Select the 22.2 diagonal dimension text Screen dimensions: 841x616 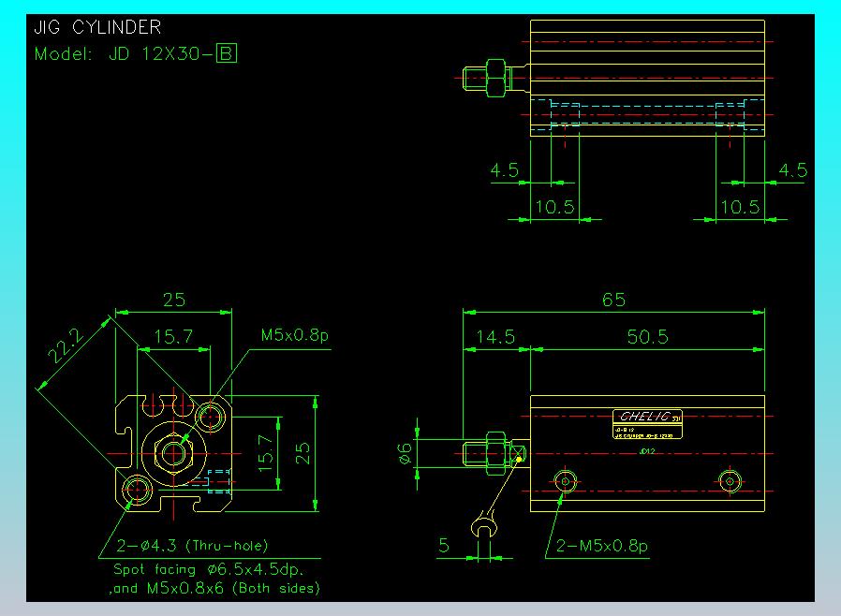(x=66, y=346)
